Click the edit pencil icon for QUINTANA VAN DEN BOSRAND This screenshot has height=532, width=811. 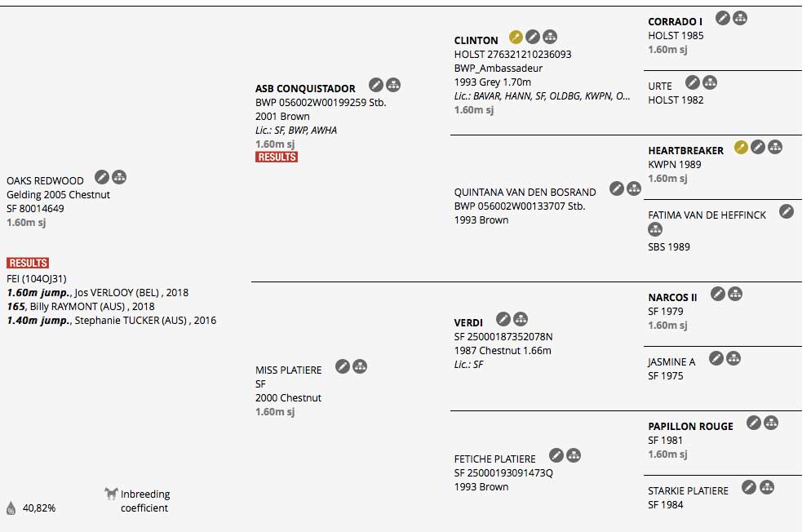pyautogui.click(x=617, y=188)
